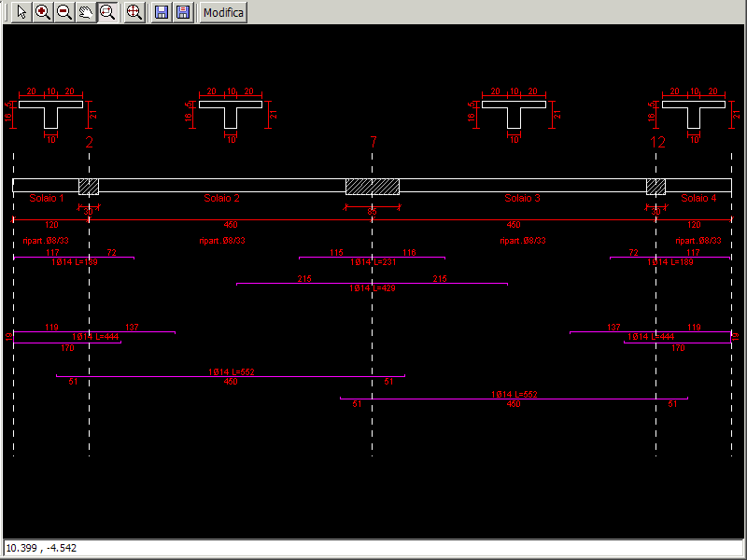This screenshot has width=747, height=560.
Task: Click the hatched support under node 2
Action: click(89, 186)
